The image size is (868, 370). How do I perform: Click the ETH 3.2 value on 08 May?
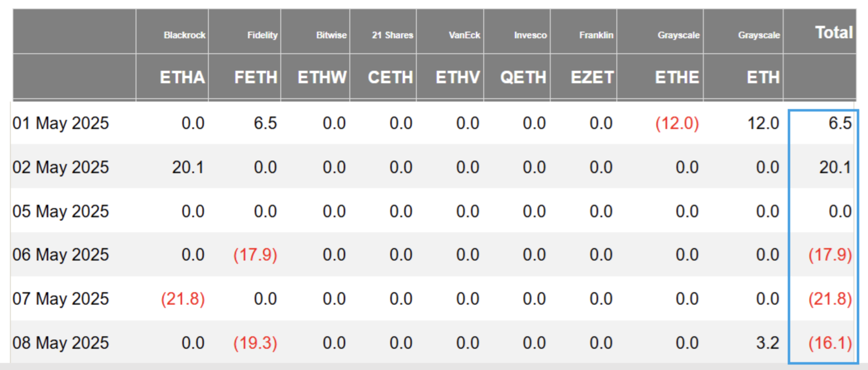click(767, 343)
